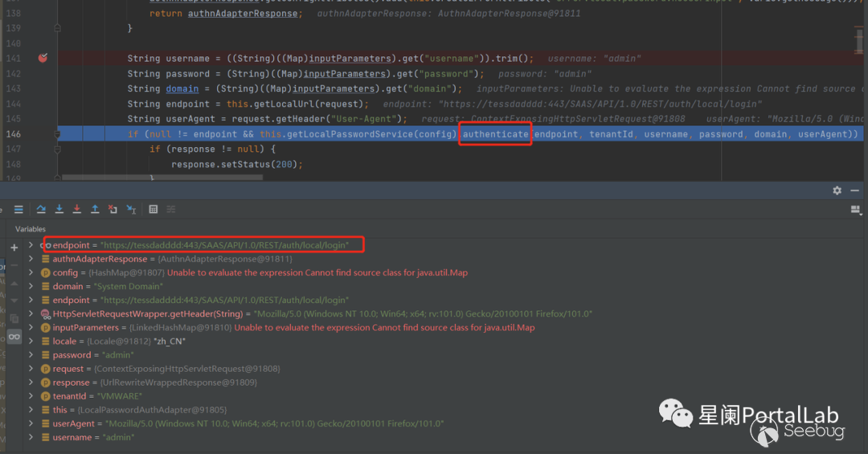868x454 pixels.
Task: Click the underlined authnAdapterResponse on line 138
Action: coord(243,14)
